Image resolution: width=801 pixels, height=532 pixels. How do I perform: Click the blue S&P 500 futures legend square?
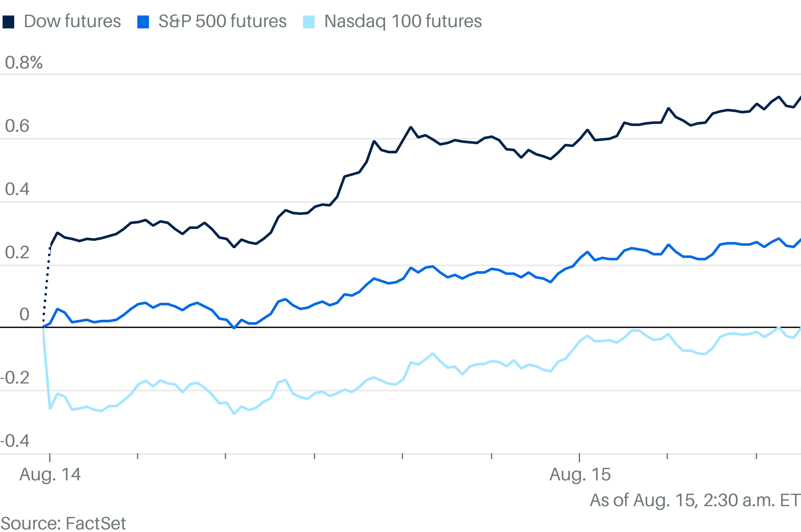pyautogui.click(x=143, y=22)
